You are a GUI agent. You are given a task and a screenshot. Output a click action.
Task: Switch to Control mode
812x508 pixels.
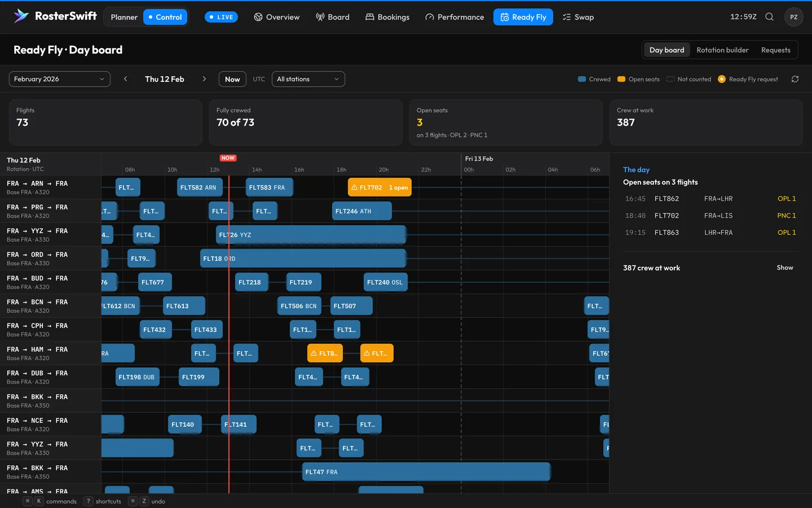point(165,17)
